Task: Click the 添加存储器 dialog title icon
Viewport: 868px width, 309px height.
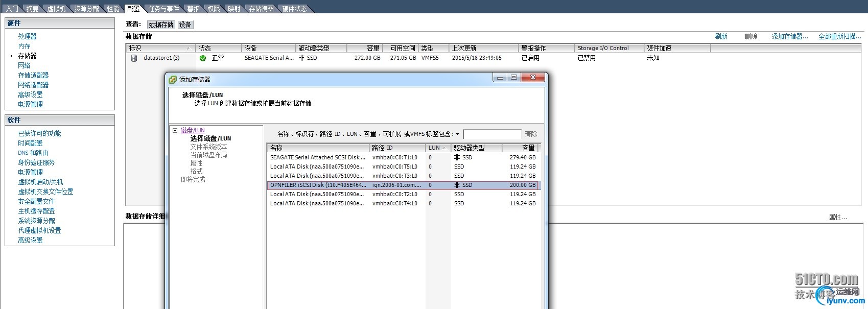Action: coord(173,80)
